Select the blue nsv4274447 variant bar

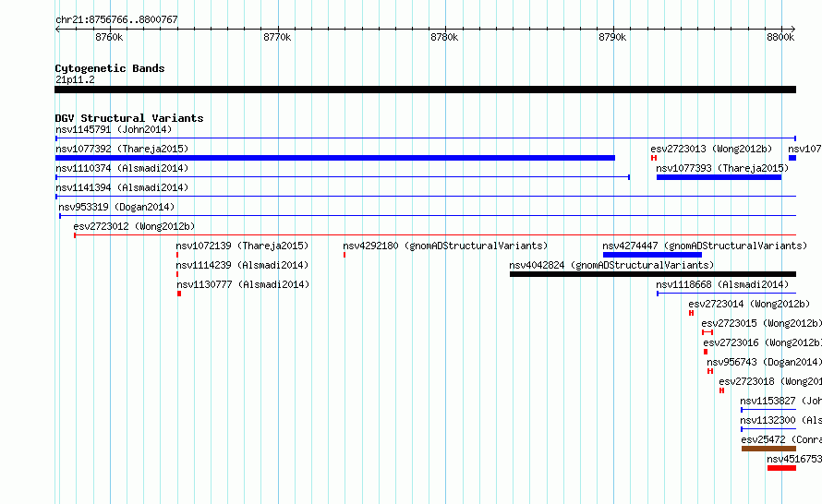(x=652, y=255)
